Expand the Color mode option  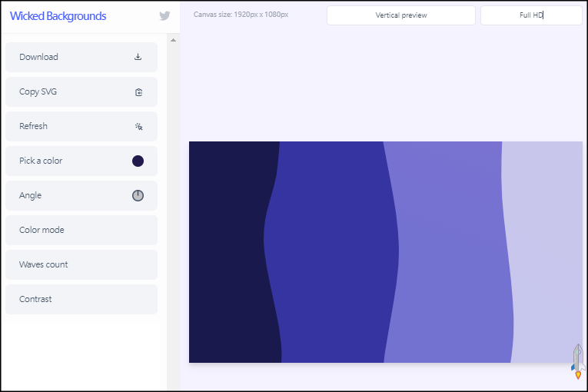pos(81,230)
